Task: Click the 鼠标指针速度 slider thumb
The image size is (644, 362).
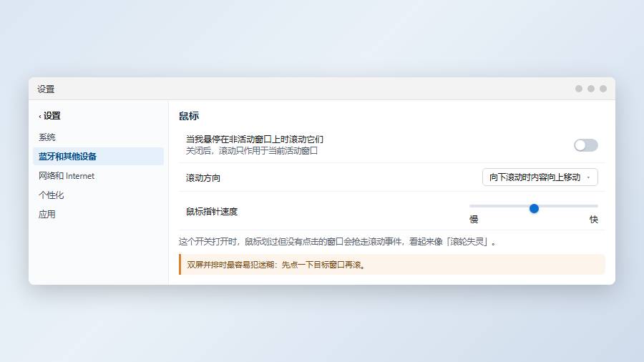Action: tap(534, 208)
